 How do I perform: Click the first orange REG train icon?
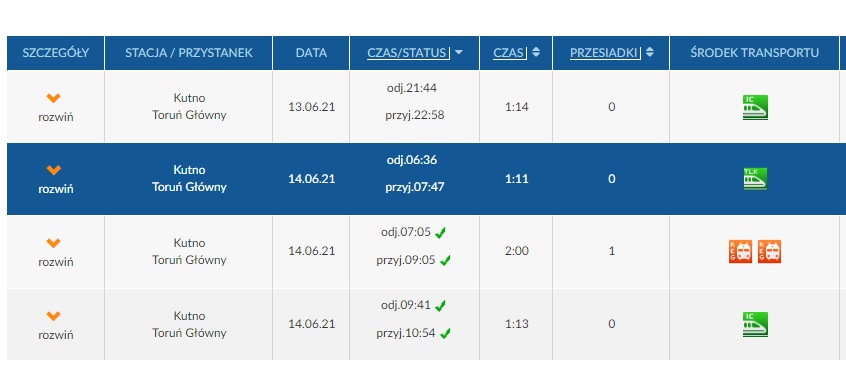[740, 251]
